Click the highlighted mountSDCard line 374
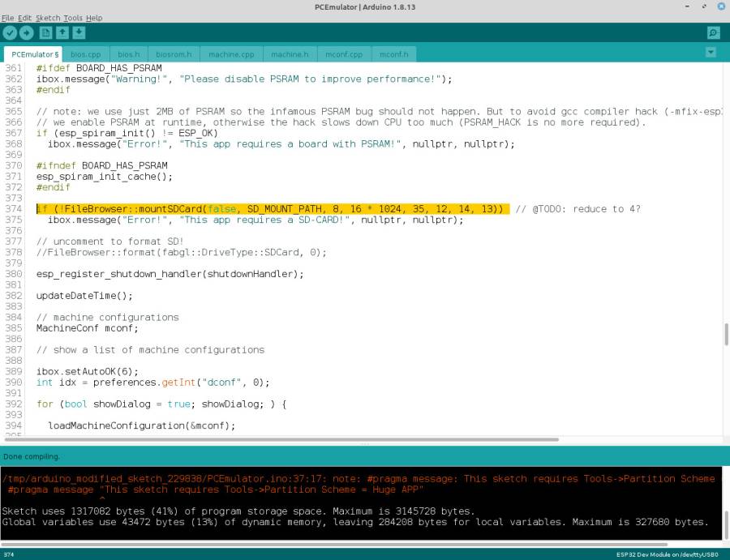This screenshot has width=730, height=560. click(273, 209)
